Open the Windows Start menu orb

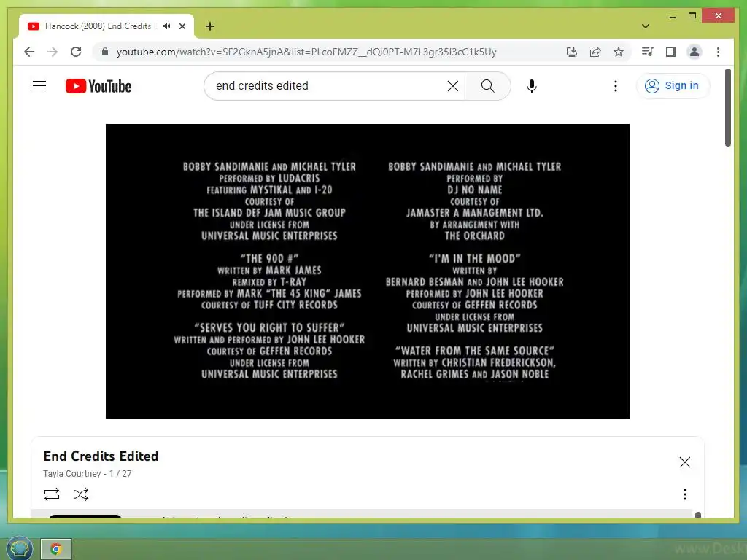pyautogui.click(x=20, y=548)
